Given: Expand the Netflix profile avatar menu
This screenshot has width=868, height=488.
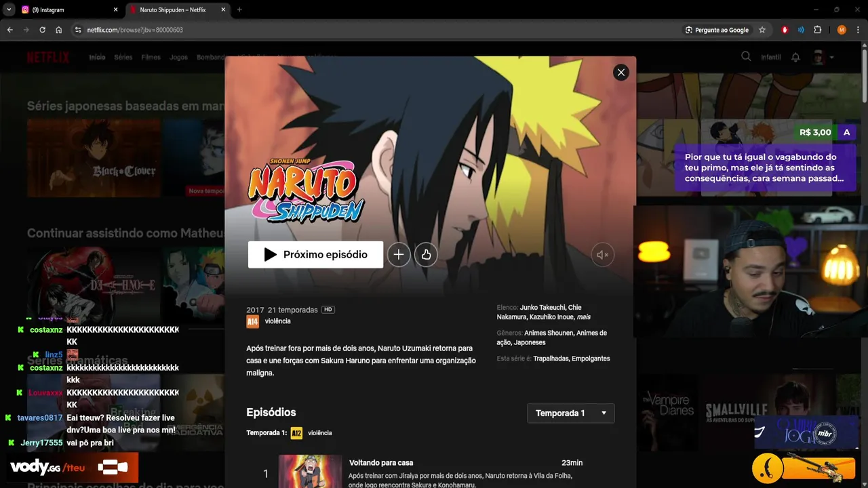Looking at the screenshot, I should pos(823,58).
